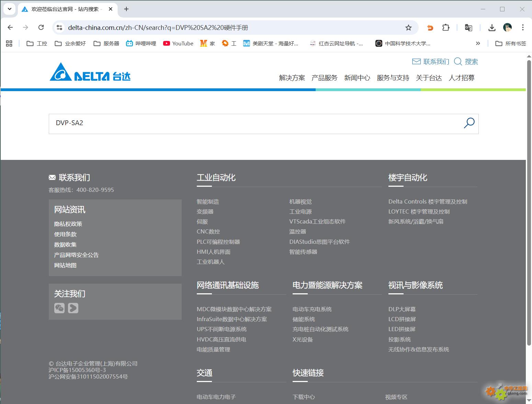The width and height of the screenshot is (532, 404).
Task: Click the 联系我们 link at top
Action: [x=431, y=62]
